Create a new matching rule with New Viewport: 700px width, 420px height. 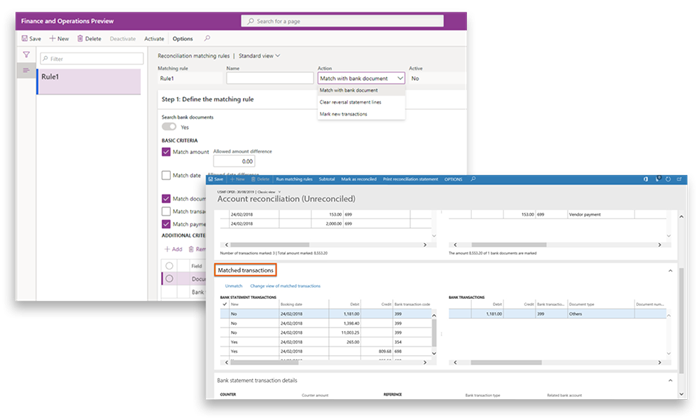point(58,39)
